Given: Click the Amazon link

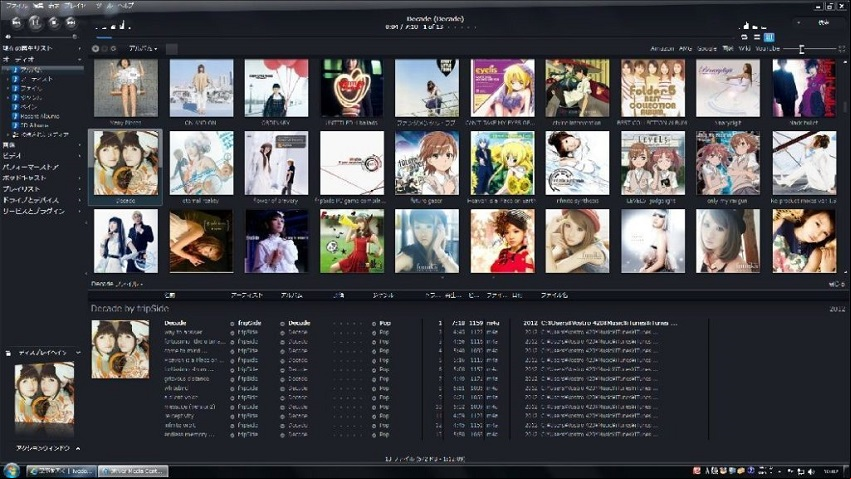Looking at the screenshot, I should coord(662,49).
